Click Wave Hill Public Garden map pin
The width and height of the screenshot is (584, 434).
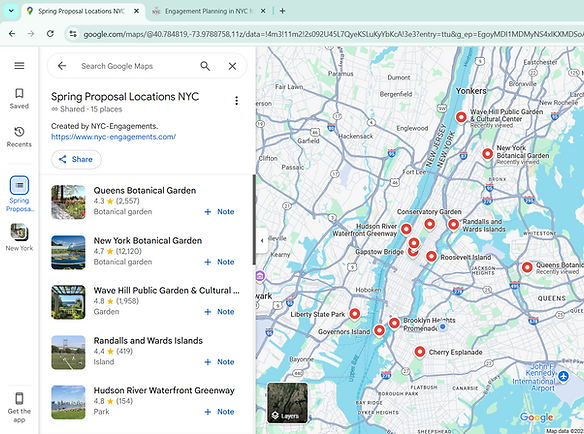click(x=461, y=117)
